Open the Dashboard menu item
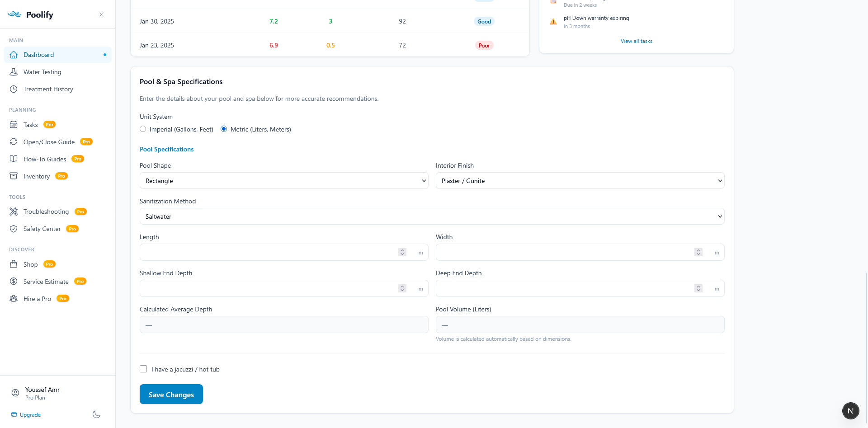868x428 pixels. [57, 55]
